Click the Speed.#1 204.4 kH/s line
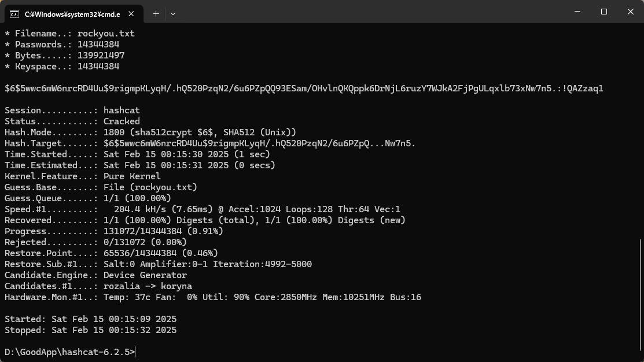This screenshot has width=644, height=362. click(203, 209)
